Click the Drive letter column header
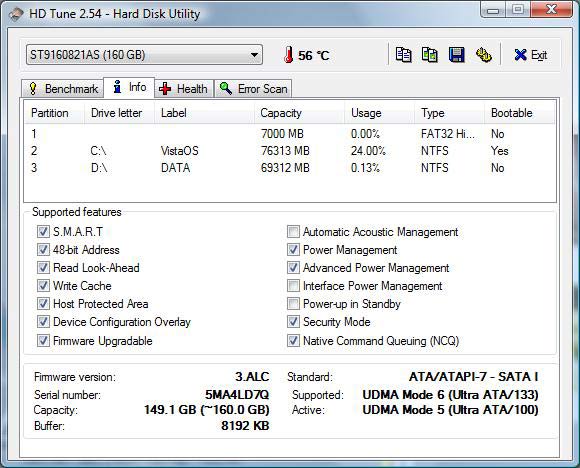This screenshot has height=468, width=580. click(x=119, y=113)
